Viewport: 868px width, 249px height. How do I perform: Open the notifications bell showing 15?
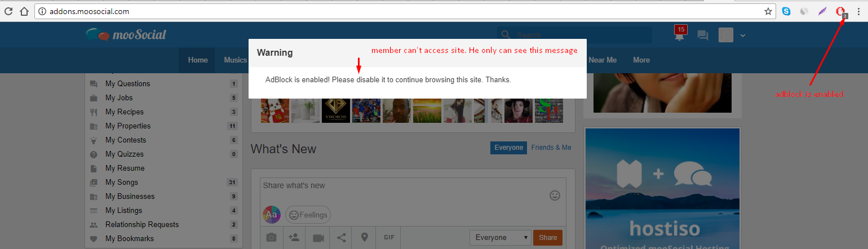[680, 35]
